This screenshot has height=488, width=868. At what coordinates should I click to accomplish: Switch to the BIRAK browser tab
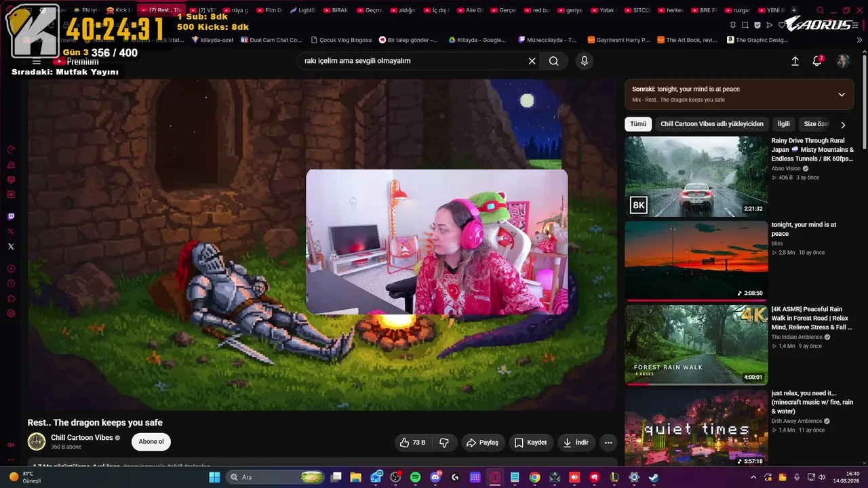(x=336, y=10)
